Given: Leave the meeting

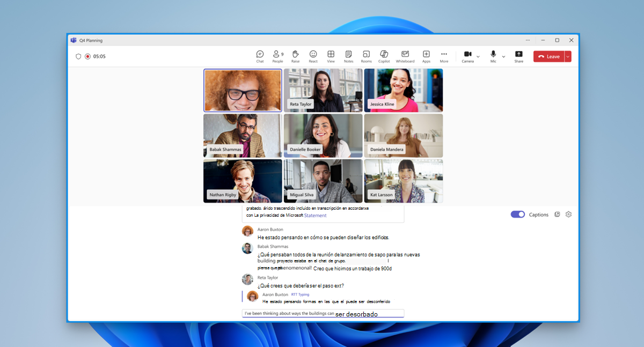Looking at the screenshot, I should tap(549, 56).
